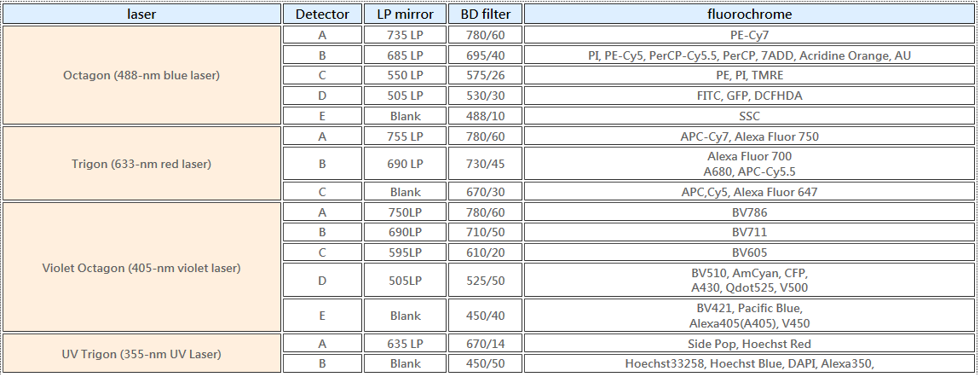Click the 'BD filter' header cell
Screen dimensions: 980x377
tap(485, 14)
